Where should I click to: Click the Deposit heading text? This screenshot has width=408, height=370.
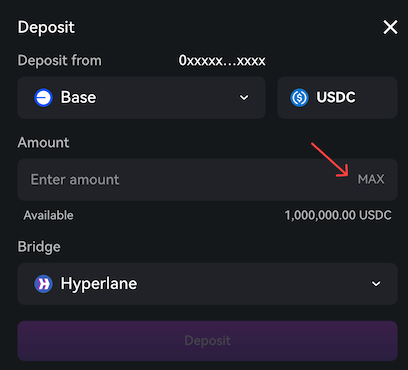pyautogui.click(x=46, y=27)
